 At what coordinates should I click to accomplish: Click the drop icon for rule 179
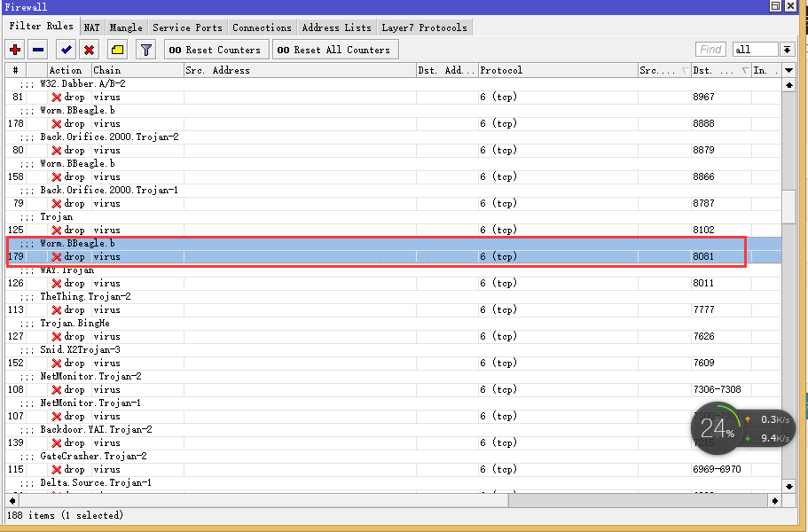57,257
